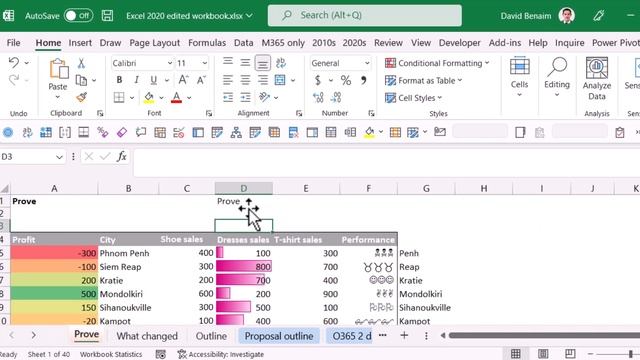Switch to Page Layout view icon
This screenshot has width=640, height=360.
(543, 354)
